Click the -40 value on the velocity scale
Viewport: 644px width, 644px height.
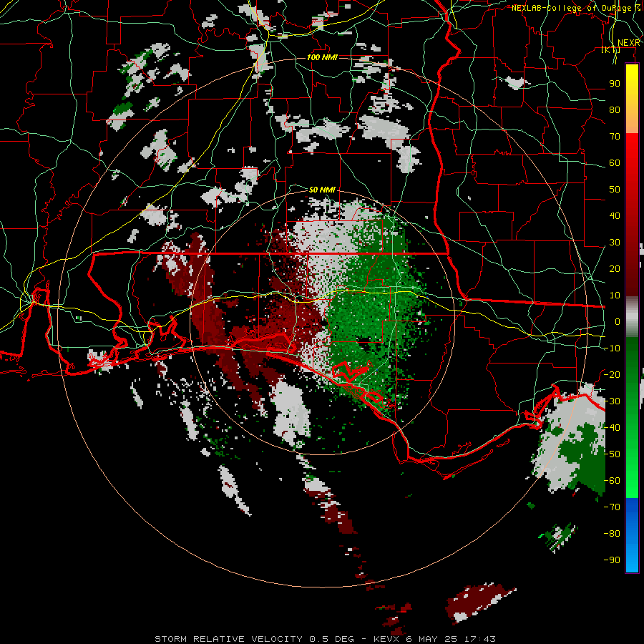[612, 428]
